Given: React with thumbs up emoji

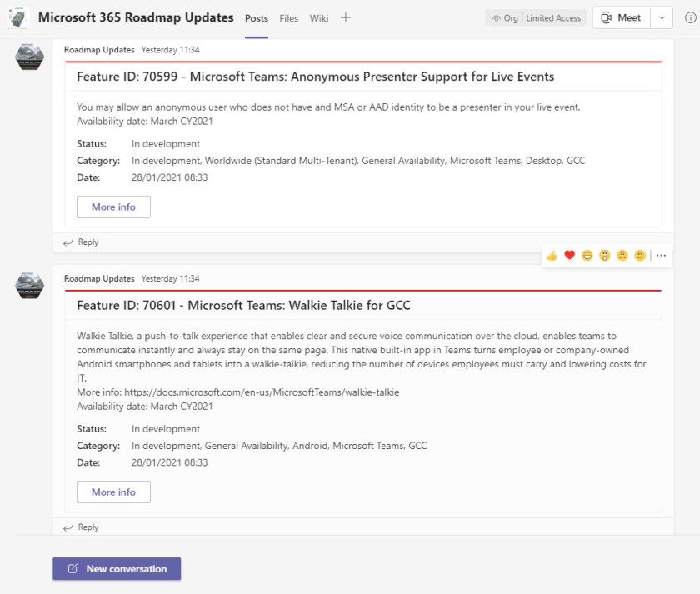Looking at the screenshot, I should [x=552, y=256].
